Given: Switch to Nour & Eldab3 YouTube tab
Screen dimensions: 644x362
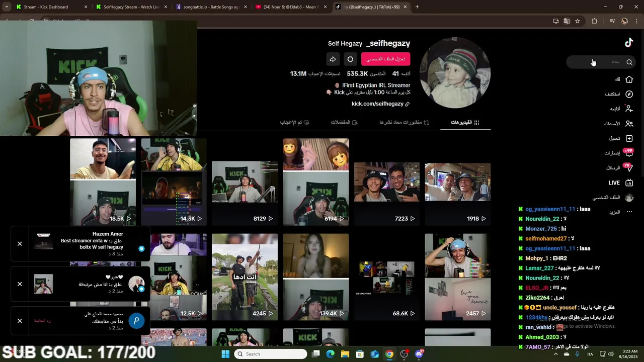Looking at the screenshot, I should point(291,7).
